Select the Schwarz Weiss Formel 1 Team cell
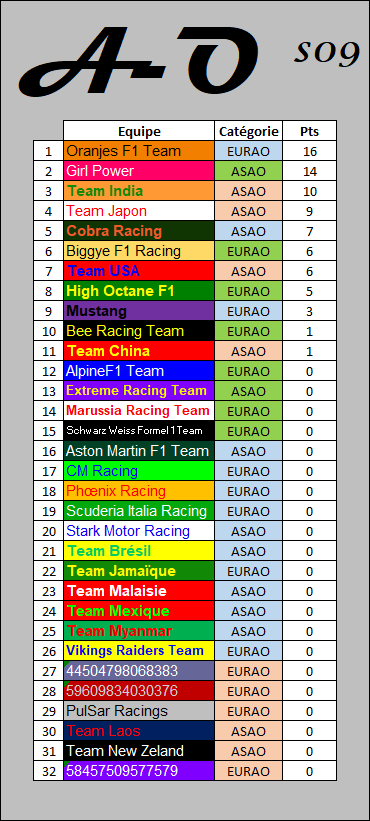 click(139, 431)
